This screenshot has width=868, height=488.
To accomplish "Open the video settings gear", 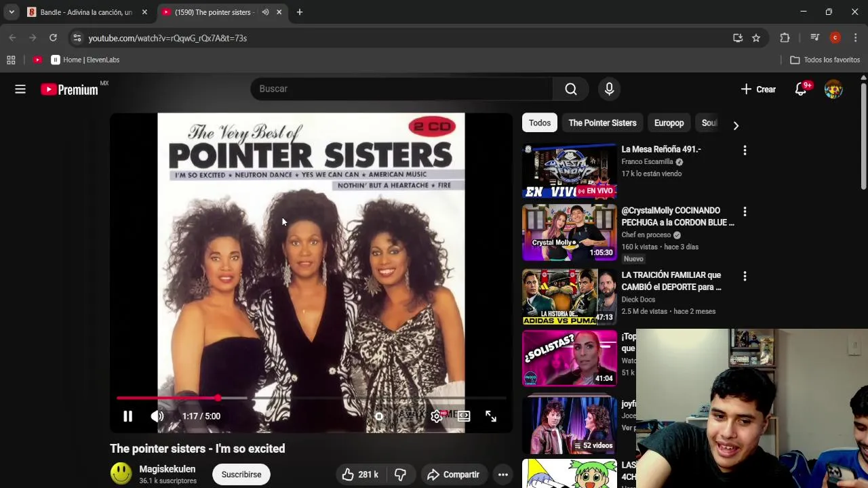I will click(437, 416).
